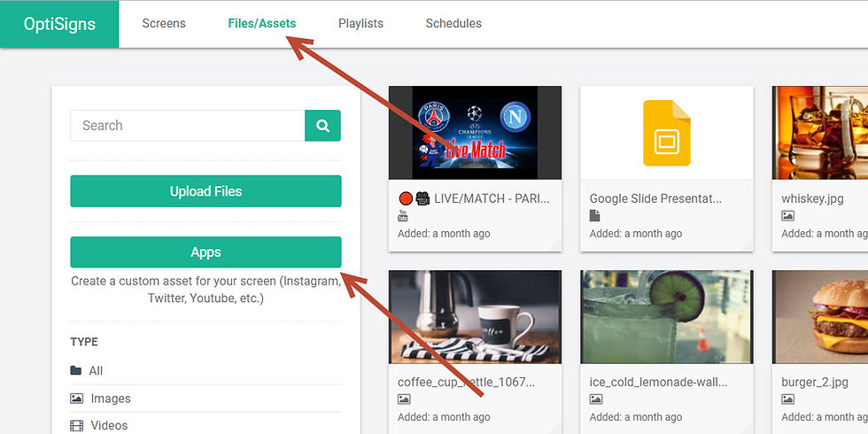
Task: Open the burger thumbnail
Action: coord(820,317)
